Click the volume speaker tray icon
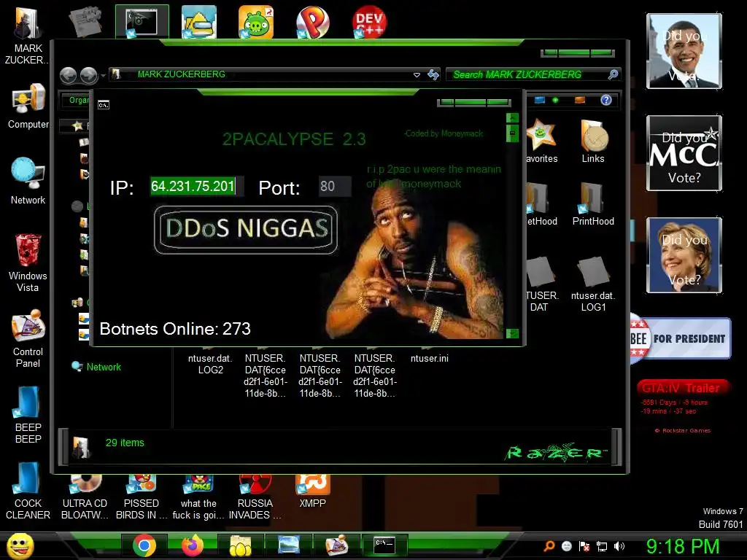 [x=619, y=546]
